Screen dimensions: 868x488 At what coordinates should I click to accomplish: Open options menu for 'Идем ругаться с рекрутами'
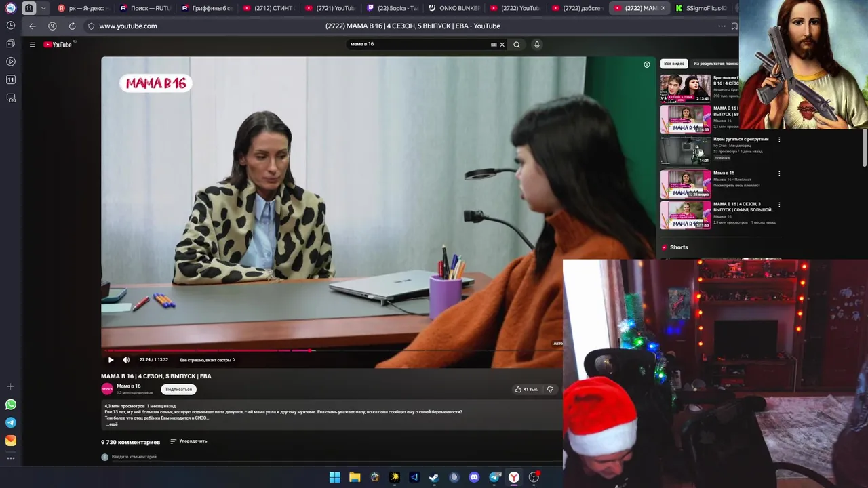point(779,140)
